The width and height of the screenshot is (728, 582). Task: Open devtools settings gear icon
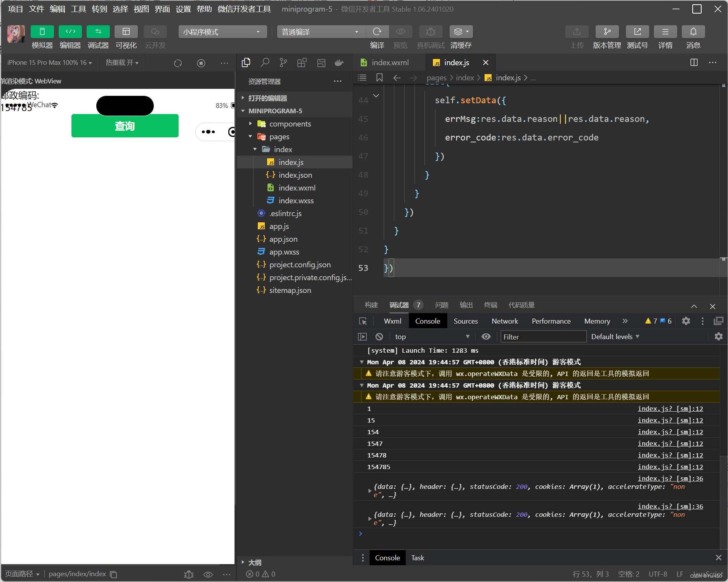pyautogui.click(x=686, y=321)
